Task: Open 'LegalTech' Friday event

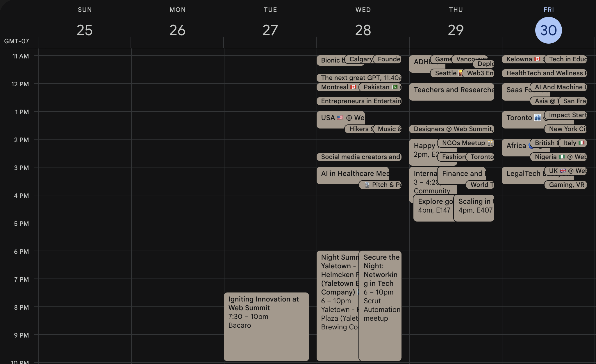Action: tap(523, 175)
